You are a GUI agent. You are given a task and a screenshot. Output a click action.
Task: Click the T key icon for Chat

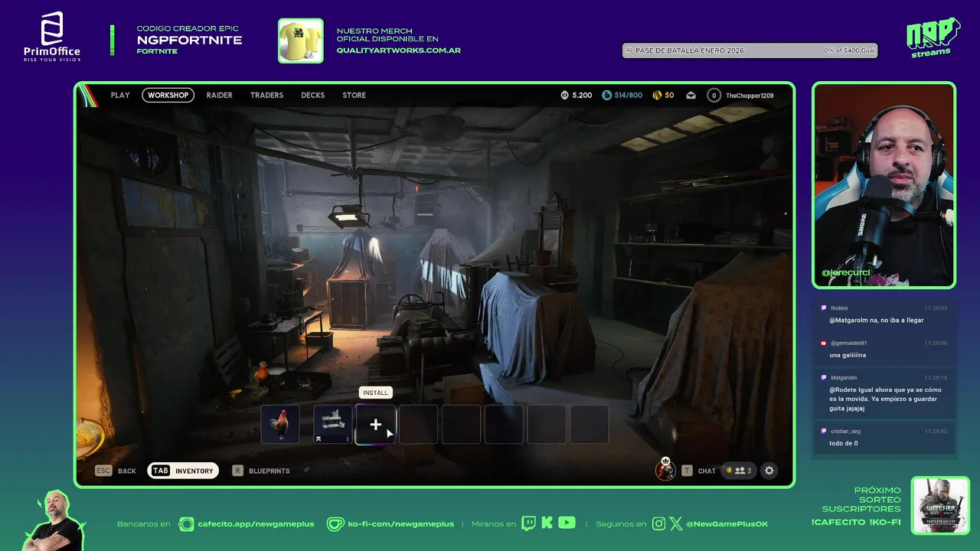[687, 471]
